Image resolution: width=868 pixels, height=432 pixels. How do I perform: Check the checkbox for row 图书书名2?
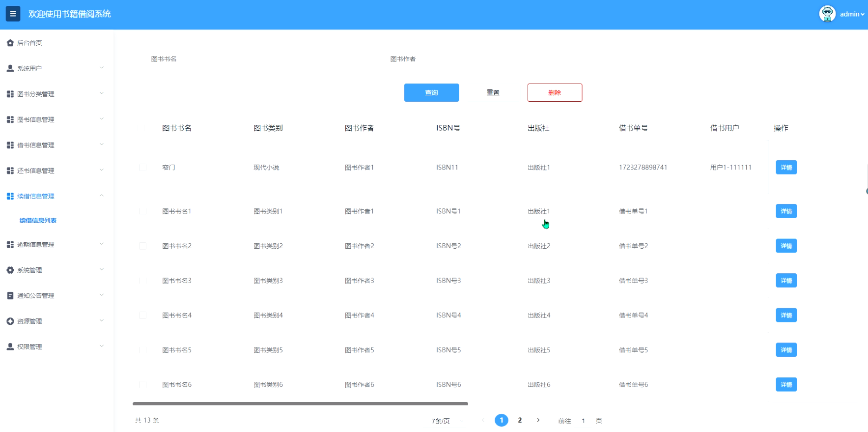click(142, 246)
